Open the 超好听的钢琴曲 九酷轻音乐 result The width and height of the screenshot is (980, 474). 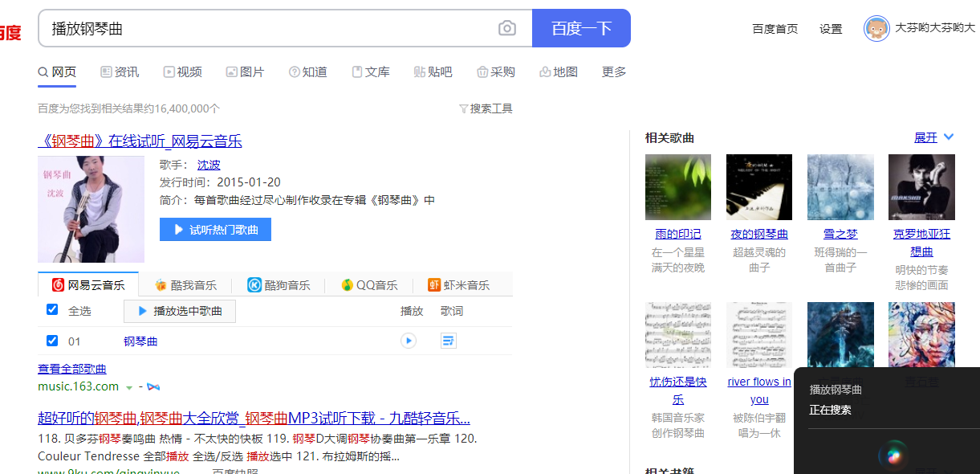click(254, 419)
